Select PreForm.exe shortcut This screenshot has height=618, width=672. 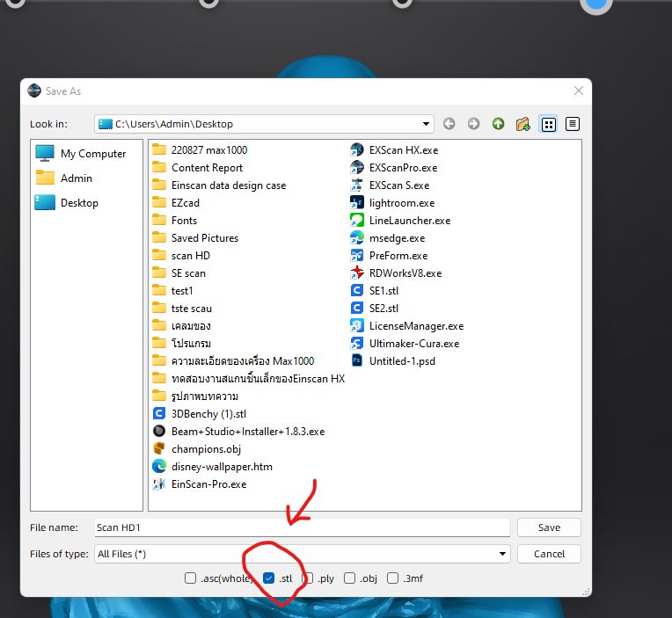[x=389, y=255]
